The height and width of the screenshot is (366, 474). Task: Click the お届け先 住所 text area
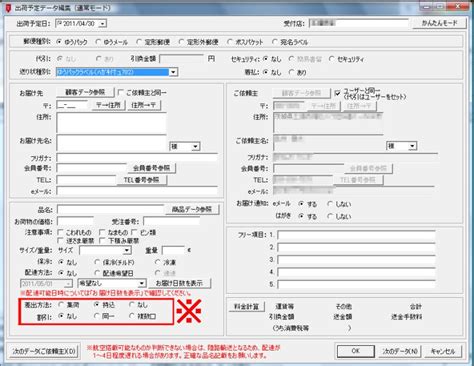coord(111,123)
